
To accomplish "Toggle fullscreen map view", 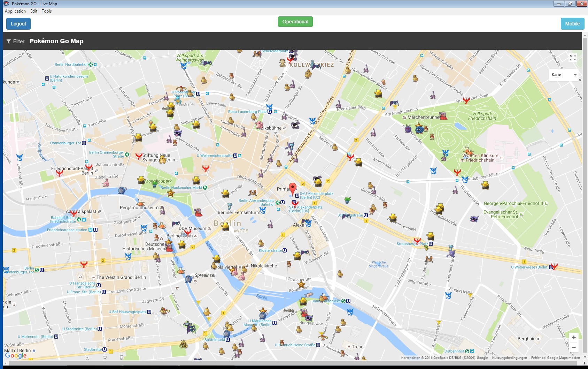I will [573, 58].
